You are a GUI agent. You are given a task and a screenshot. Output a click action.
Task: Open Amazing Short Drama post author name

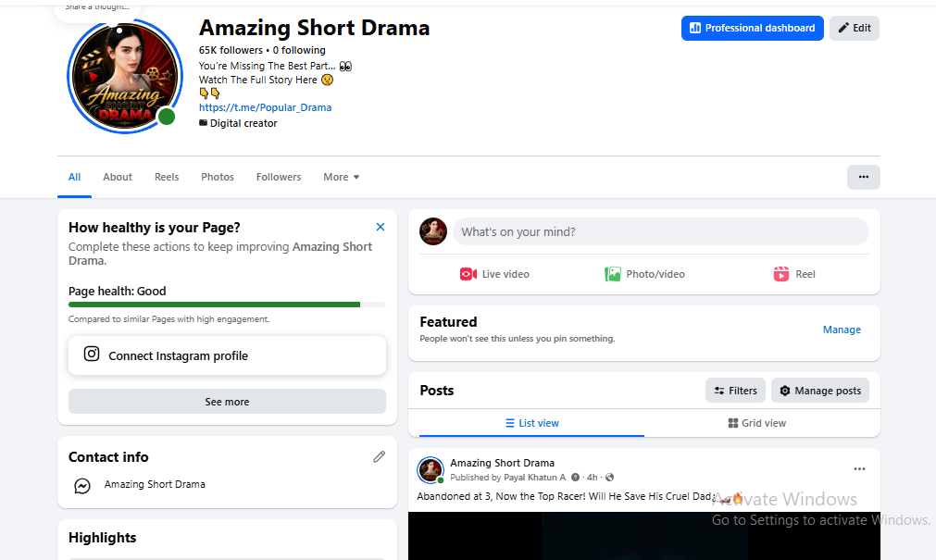tap(502, 463)
